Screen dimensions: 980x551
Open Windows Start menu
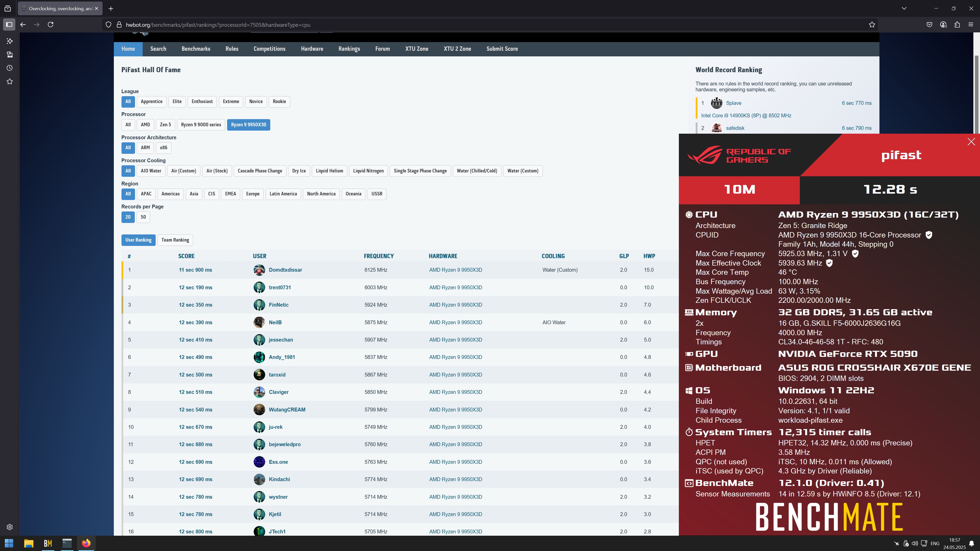9,543
